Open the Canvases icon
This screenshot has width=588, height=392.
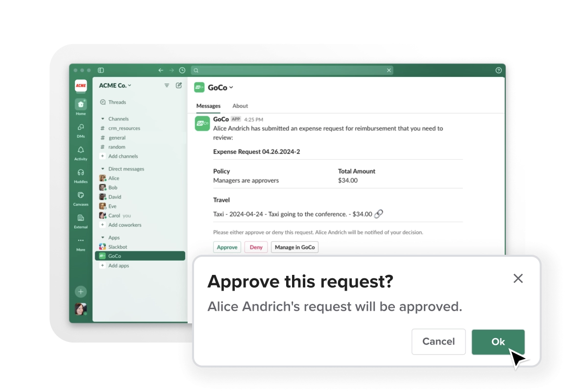(81, 195)
